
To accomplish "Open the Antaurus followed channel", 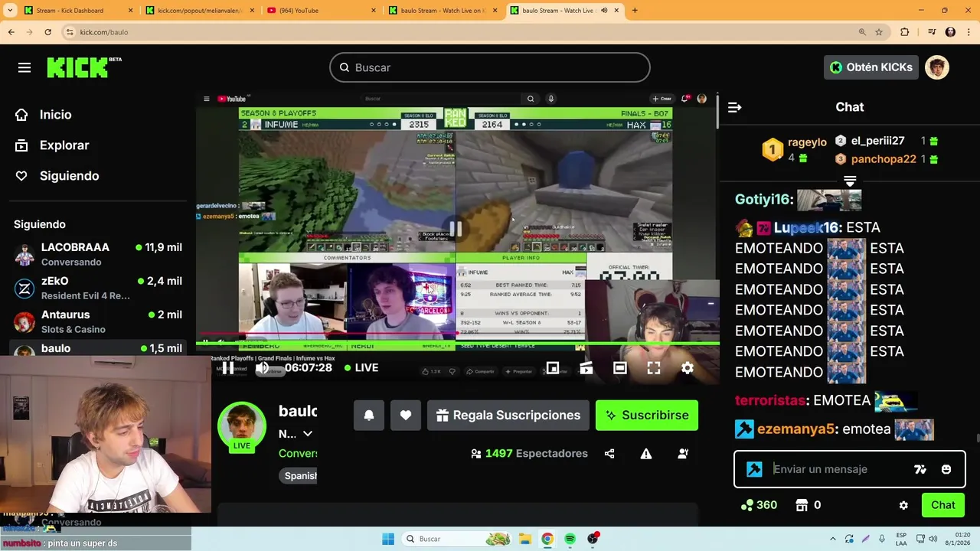I will pyautogui.click(x=98, y=321).
